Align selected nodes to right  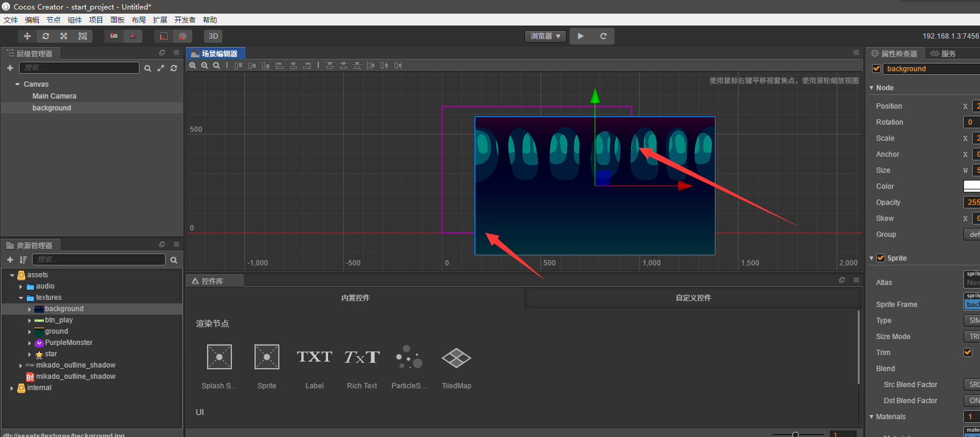coord(307,65)
